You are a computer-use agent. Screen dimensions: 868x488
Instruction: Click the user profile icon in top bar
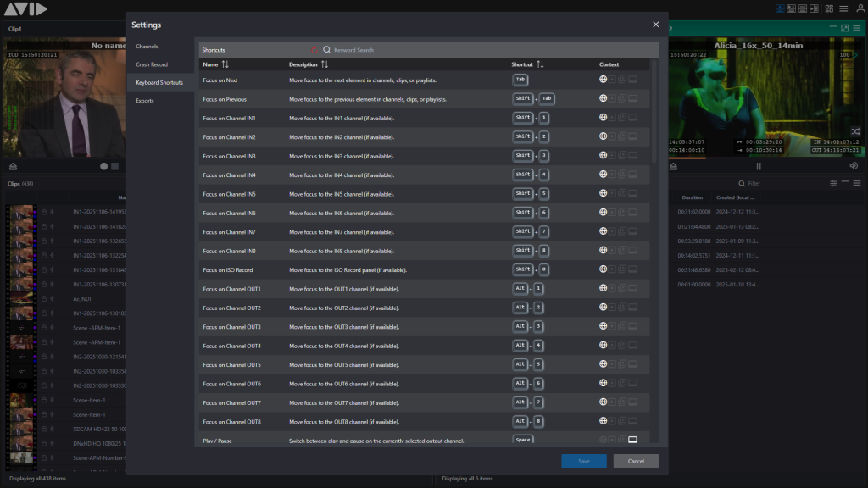coord(860,8)
